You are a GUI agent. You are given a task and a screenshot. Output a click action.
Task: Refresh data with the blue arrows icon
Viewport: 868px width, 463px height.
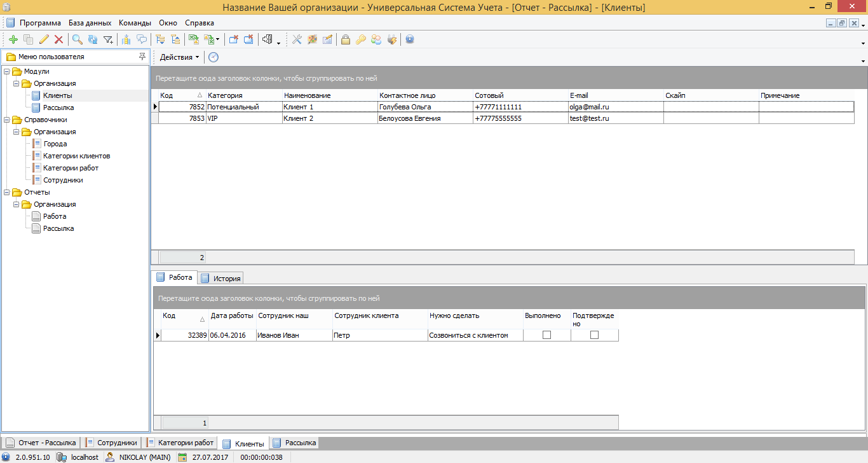point(93,39)
